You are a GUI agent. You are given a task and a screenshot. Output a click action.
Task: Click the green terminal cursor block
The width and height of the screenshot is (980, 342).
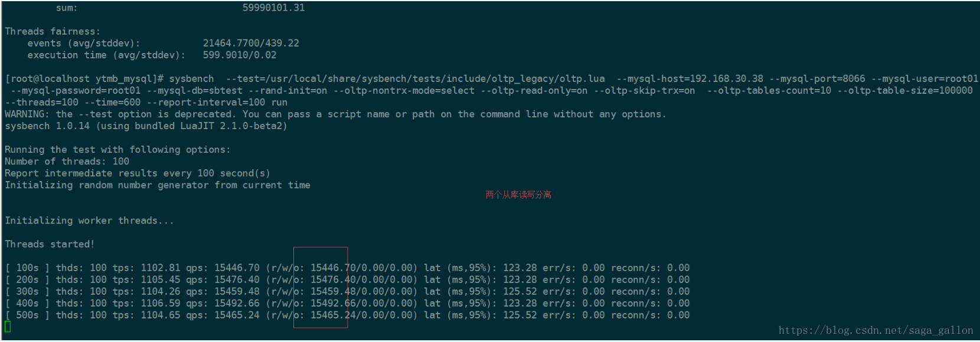(8, 326)
